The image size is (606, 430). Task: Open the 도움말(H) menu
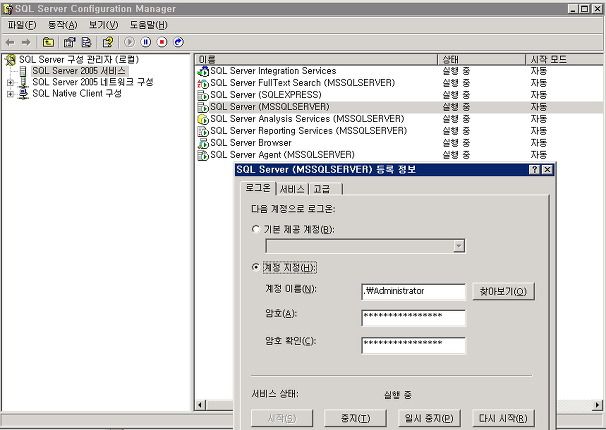[148, 25]
